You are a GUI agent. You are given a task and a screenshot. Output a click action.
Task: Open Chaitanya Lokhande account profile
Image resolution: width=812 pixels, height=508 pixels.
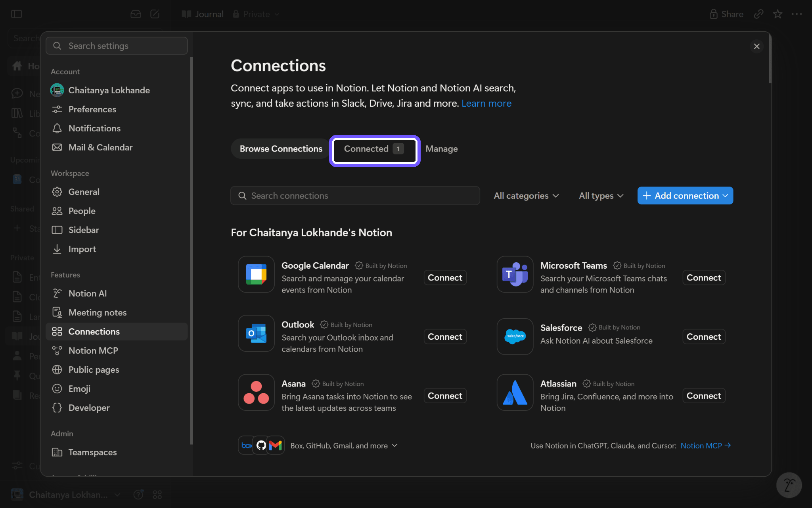pos(117,90)
